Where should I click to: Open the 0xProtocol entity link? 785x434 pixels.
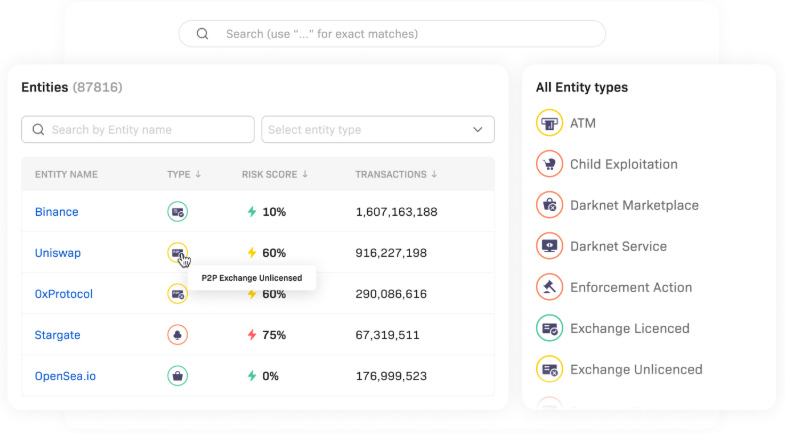click(x=64, y=294)
